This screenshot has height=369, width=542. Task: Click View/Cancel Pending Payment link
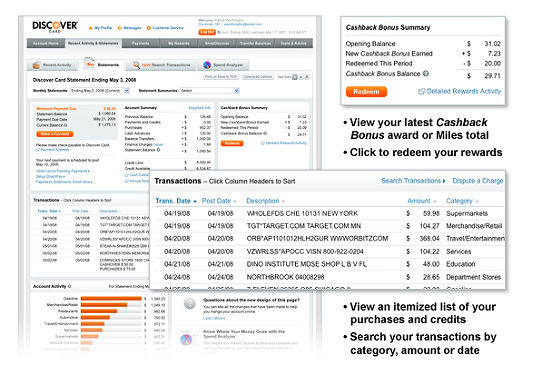(x=63, y=171)
